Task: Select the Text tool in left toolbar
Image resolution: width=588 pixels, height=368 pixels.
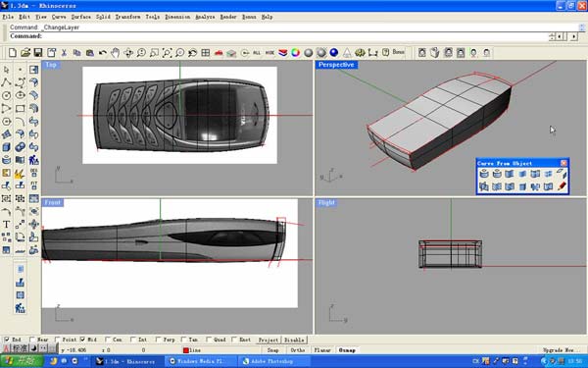Action: (7, 224)
